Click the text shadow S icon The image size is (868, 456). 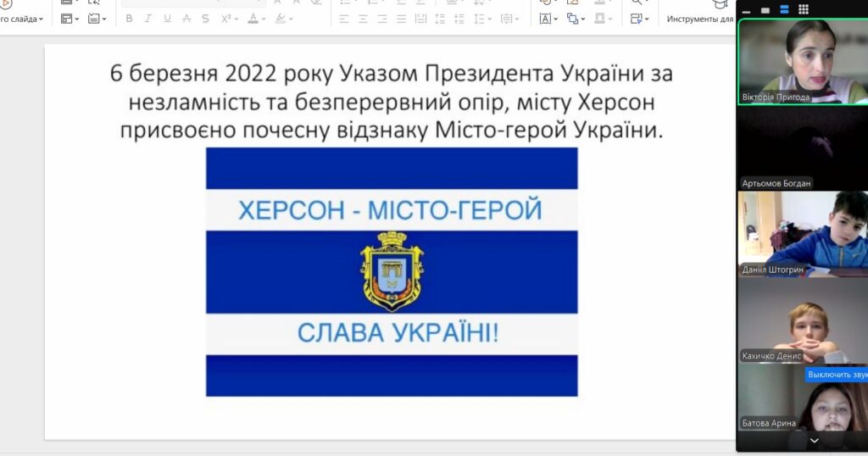[205, 19]
